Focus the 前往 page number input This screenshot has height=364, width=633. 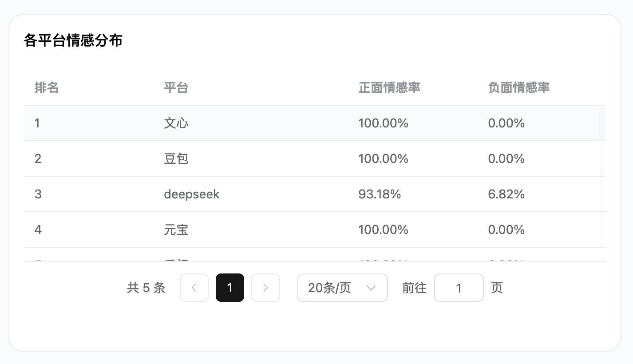coord(459,288)
